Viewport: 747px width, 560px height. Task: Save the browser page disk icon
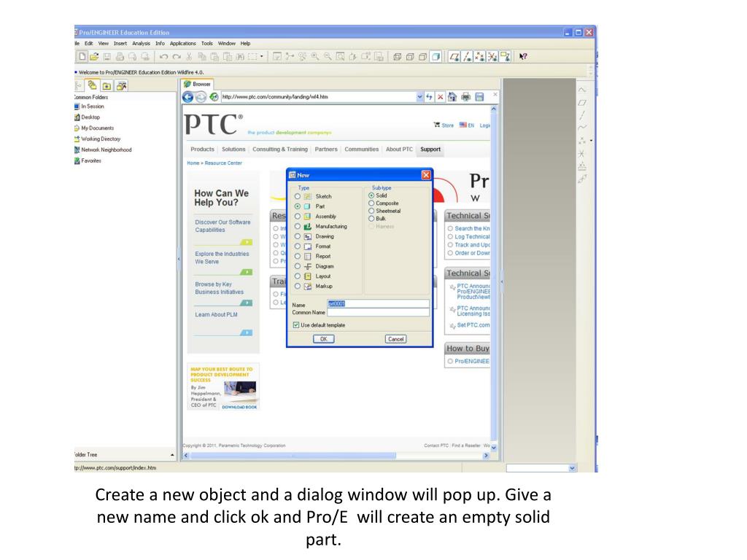click(479, 97)
